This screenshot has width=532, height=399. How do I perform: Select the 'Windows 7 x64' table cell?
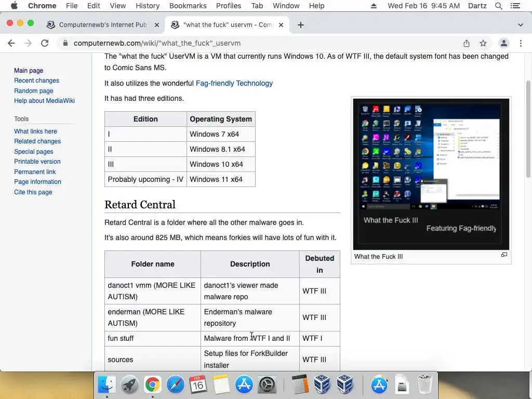[x=221, y=134]
